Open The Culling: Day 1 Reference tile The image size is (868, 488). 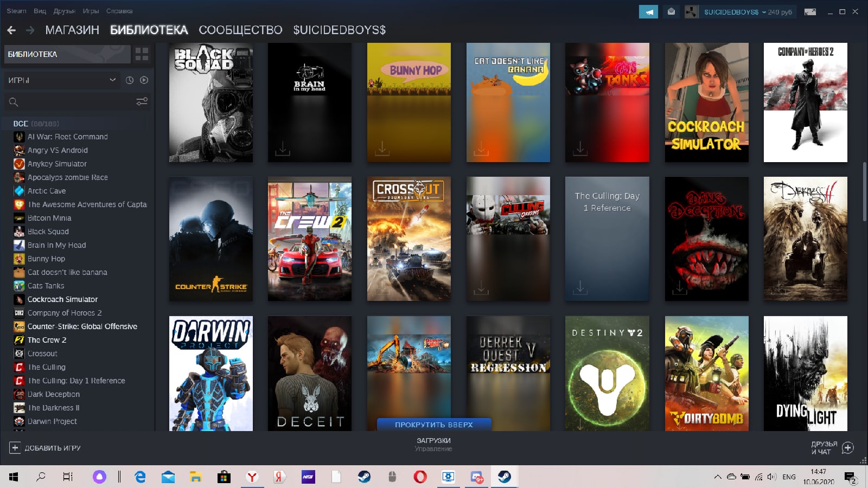pyautogui.click(x=607, y=239)
